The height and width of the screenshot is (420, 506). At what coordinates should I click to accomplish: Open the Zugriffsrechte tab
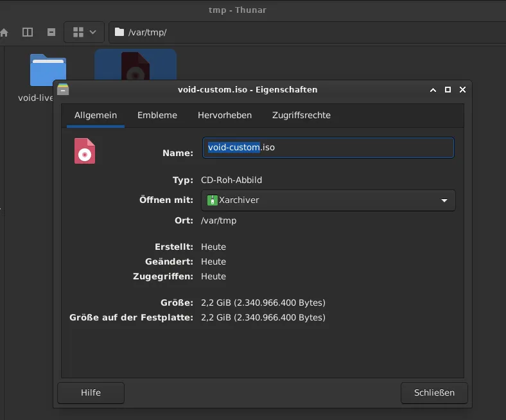(301, 116)
